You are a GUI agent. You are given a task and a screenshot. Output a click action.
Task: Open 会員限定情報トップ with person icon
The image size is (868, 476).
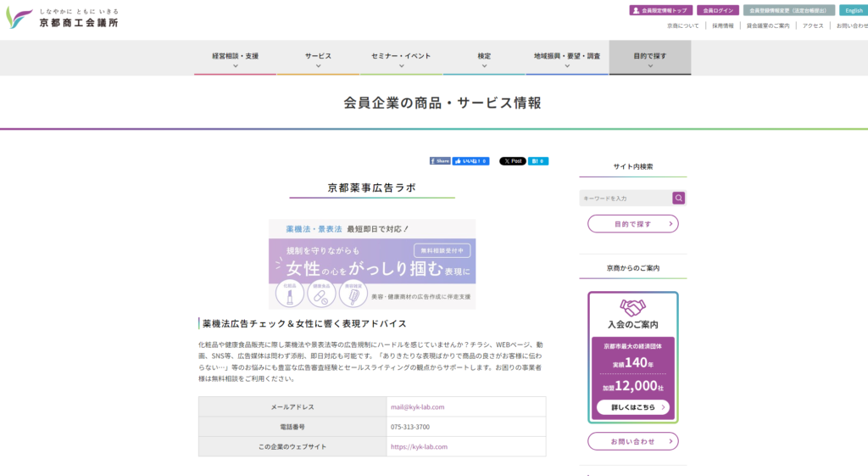pos(661,10)
